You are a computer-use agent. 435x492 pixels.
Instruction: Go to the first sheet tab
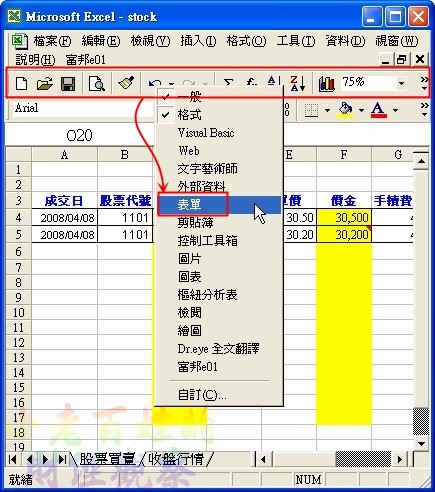click(13, 460)
